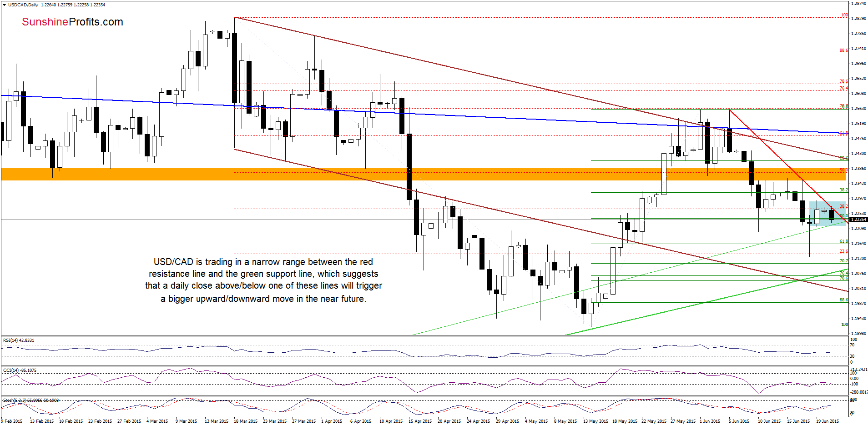Click the 13 Mar 2015 date label
This screenshot has height=425, width=868.
coord(217,421)
